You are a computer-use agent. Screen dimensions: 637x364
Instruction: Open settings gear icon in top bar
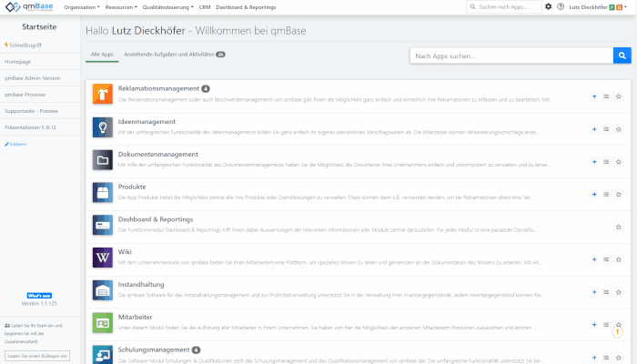click(x=549, y=6)
